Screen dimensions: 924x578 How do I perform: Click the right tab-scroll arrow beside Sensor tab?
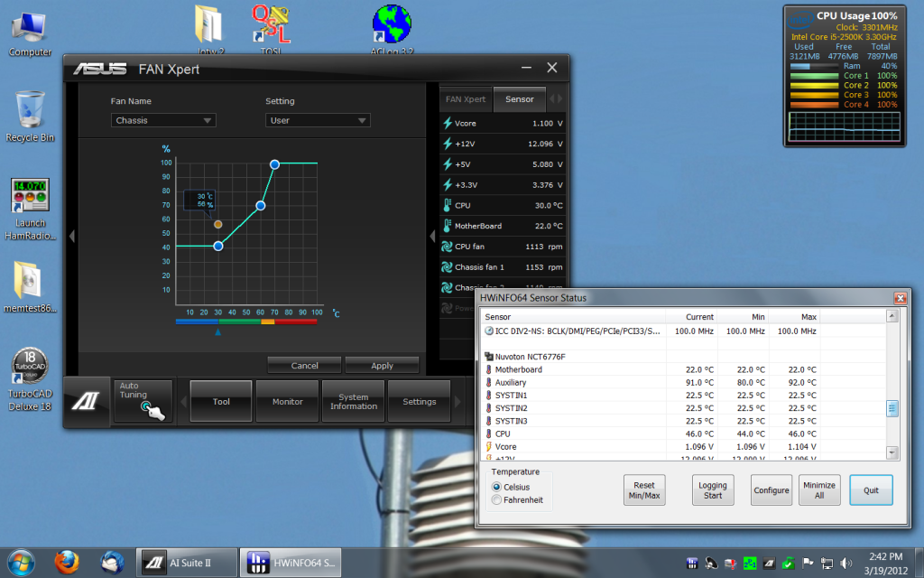[559, 99]
